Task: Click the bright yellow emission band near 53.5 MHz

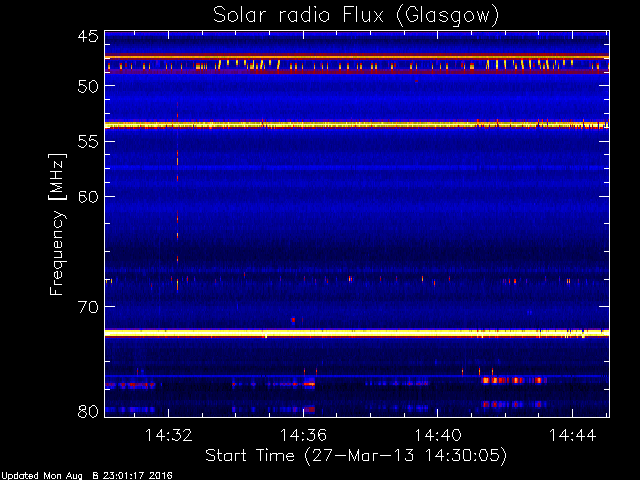Action: click(357, 125)
